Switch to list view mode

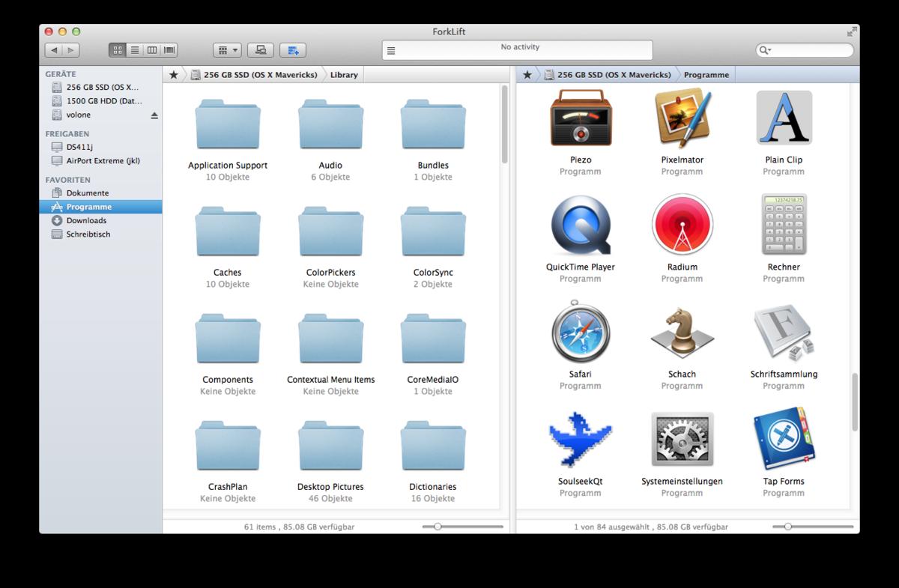pyautogui.click(x=135, y=50)
